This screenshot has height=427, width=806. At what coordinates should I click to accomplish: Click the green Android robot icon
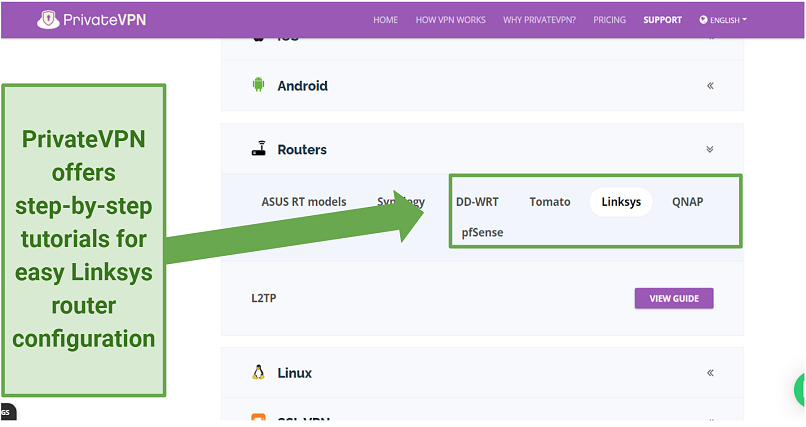[258, 85]
